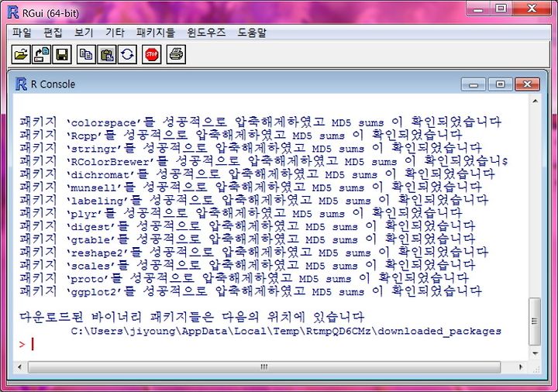The height and width of the screenshot is (392, 558).
Task: Click the console scroll up arrow
Action: point(535,101)
